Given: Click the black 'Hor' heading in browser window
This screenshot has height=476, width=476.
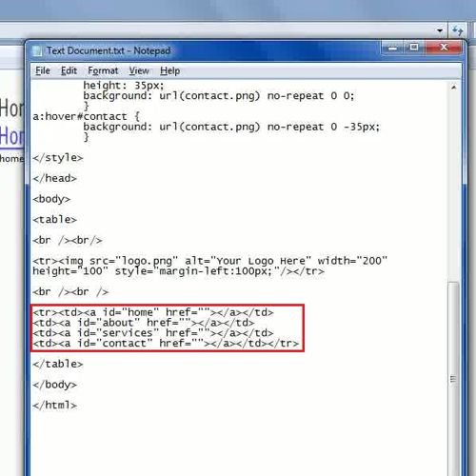Looking at the screenshot, I should pos(11,109).
